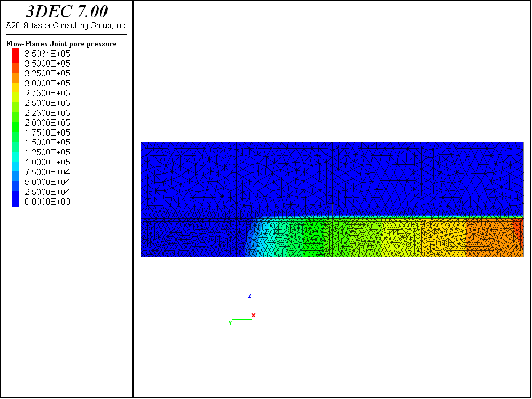
Task: Click legend value 0.0000E+00
Action: click(x=47, y=202)
